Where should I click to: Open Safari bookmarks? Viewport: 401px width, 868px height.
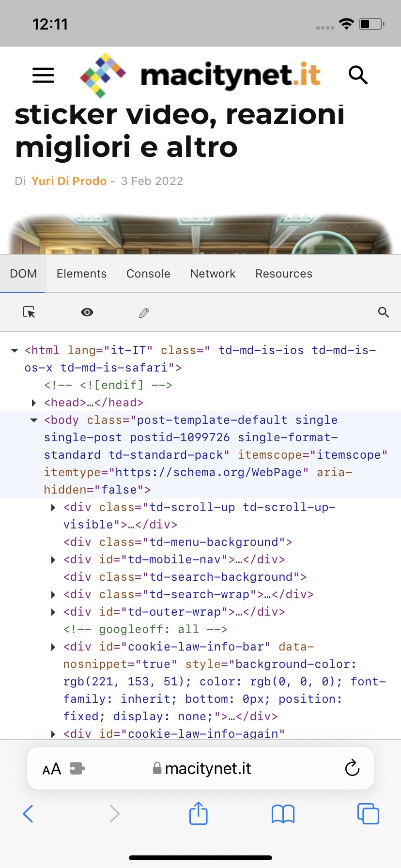283,814
